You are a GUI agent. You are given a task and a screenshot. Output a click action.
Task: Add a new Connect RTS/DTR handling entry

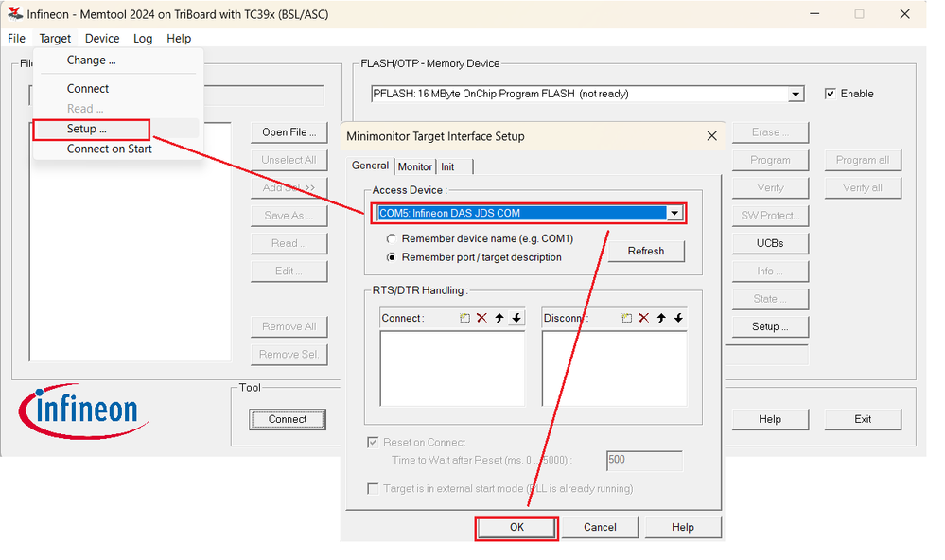(x=465, y=319)
